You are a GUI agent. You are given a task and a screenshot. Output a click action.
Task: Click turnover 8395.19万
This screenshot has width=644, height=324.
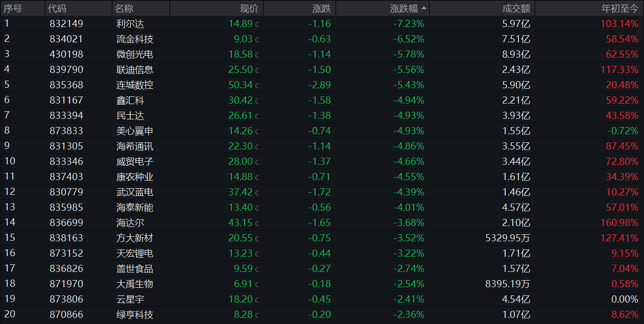pos(508,284)
